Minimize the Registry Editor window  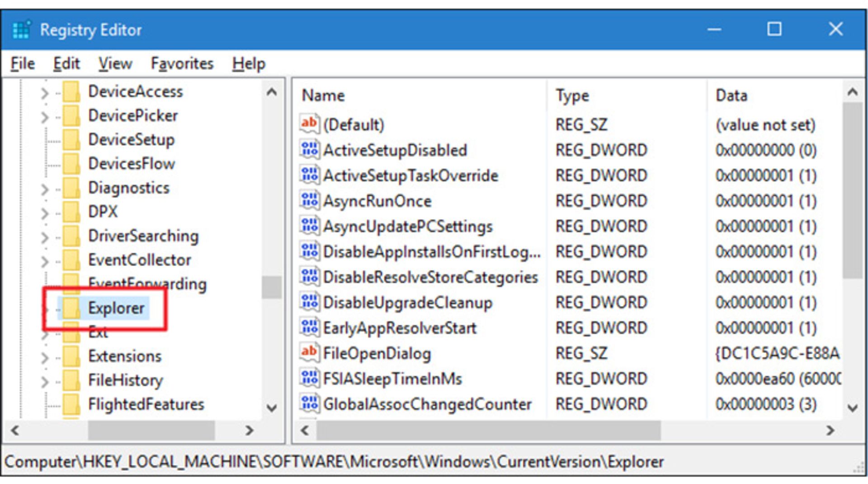coord(714,29)
